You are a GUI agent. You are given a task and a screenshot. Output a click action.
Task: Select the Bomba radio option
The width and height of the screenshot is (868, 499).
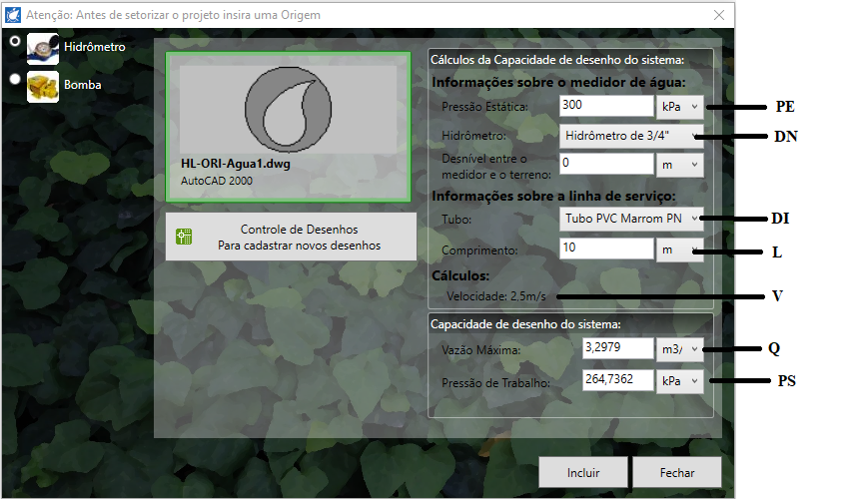point(15,79)
